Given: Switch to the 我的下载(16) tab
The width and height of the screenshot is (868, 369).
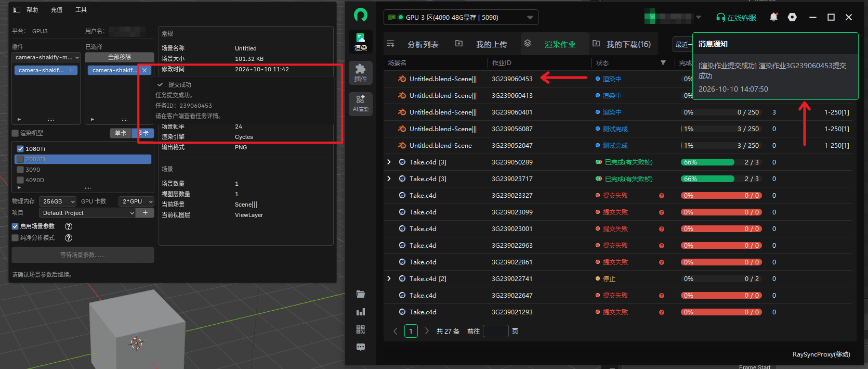Looking at the screenshot, I should [629, 44].
